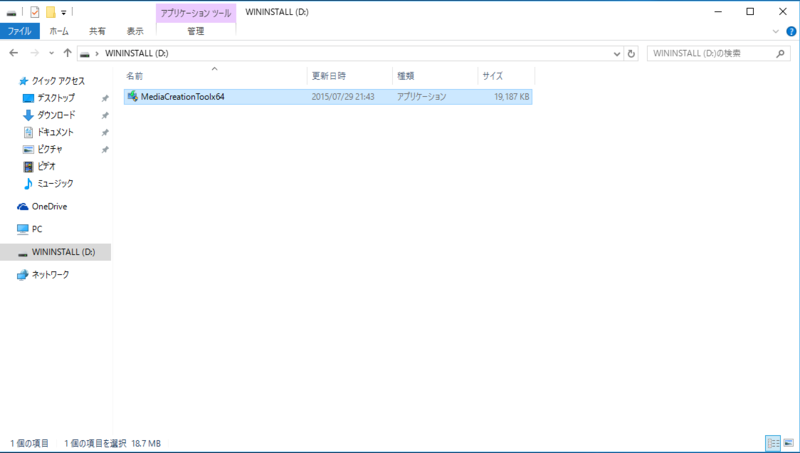Open the address bar history dropdown
The height and width of the screenshot is (453, 800).
coord(616,54)
